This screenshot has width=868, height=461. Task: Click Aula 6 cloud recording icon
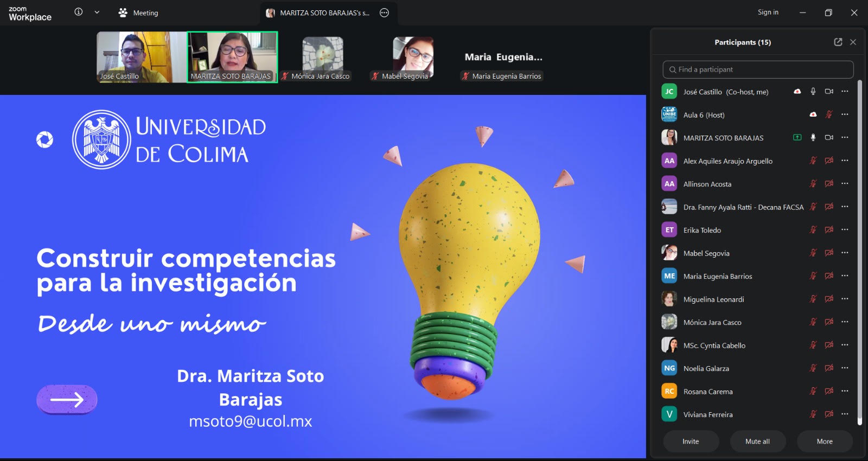pos(813,114)
